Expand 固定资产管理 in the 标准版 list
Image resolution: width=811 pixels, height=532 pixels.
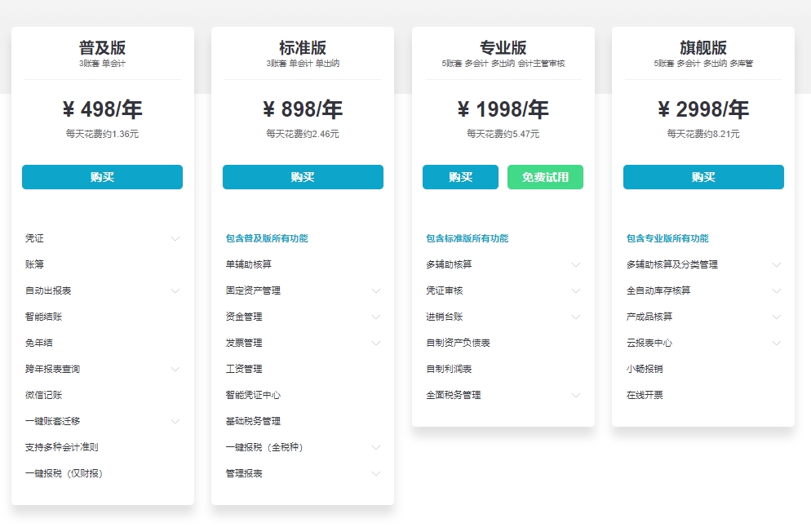pos(376,290)
